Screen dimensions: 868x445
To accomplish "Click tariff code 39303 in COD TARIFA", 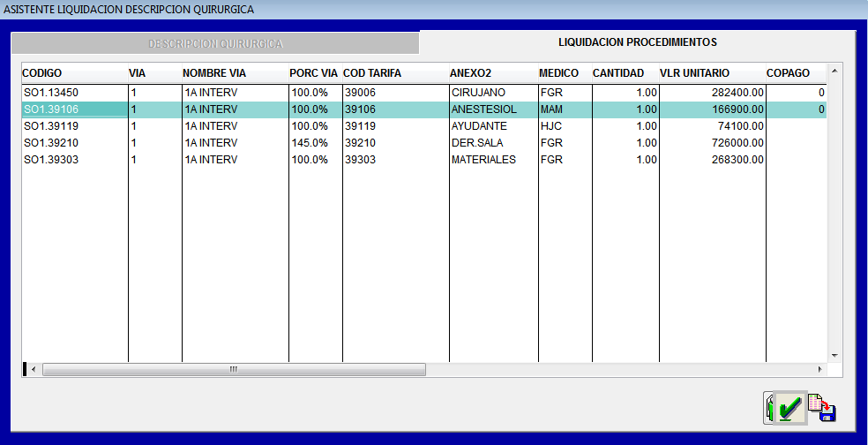I will [396, 160].
